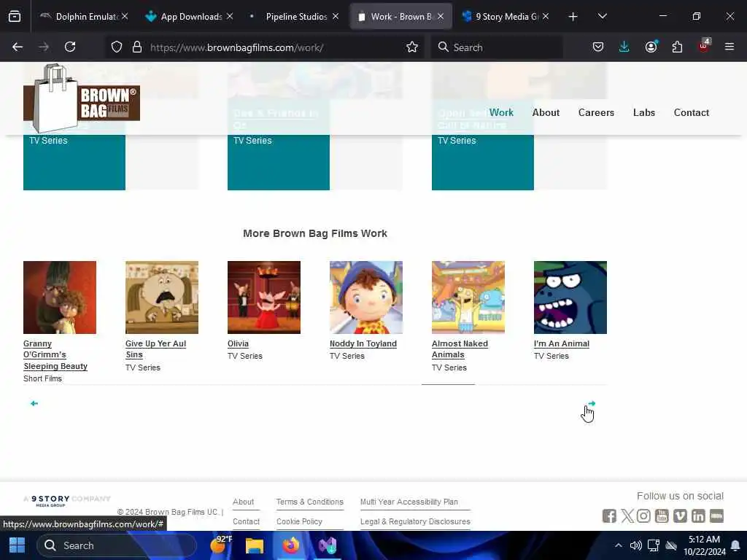Open the Labs navigation menu item
The height and width of the screenshot is (560, 747).
click(x=644, y=113)
